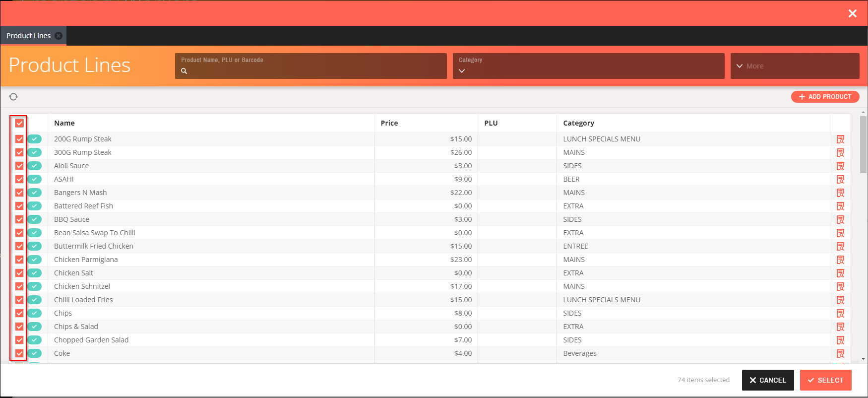868x398 pixels.
Task: Open details icon for Chilli Loaded Fries
Action: 840,300
